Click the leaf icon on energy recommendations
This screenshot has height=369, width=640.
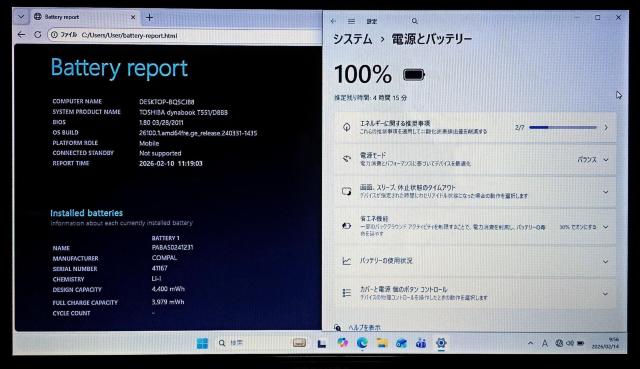(347, 127)
